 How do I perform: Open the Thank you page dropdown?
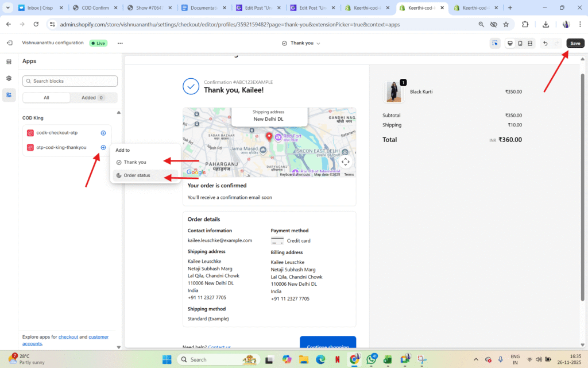click(301, 43)
